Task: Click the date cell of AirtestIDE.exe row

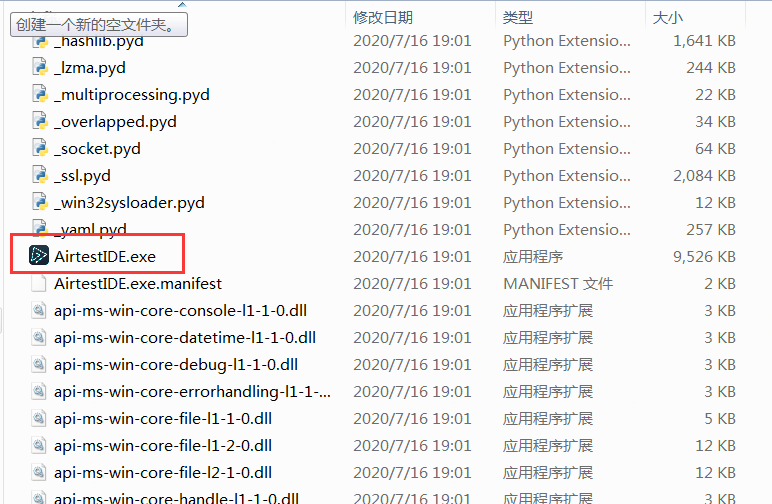Action: [x=412, y=257]
